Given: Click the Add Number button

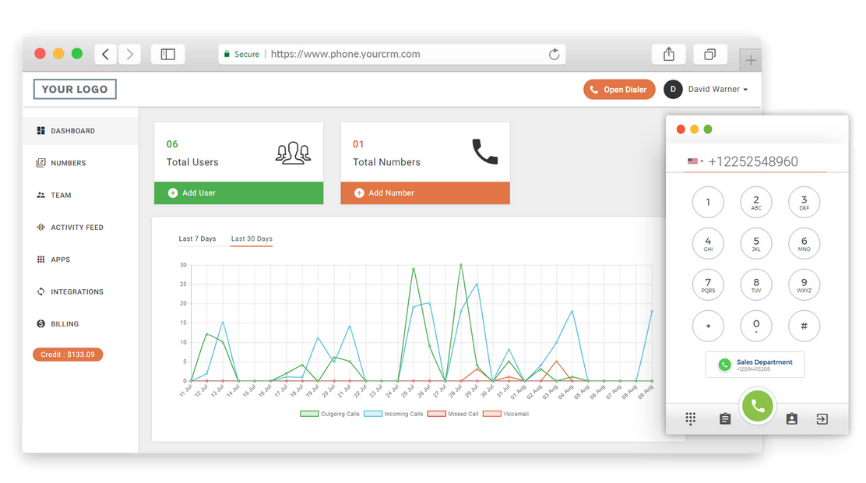Looking at the screenshot, I should (425, 193).
